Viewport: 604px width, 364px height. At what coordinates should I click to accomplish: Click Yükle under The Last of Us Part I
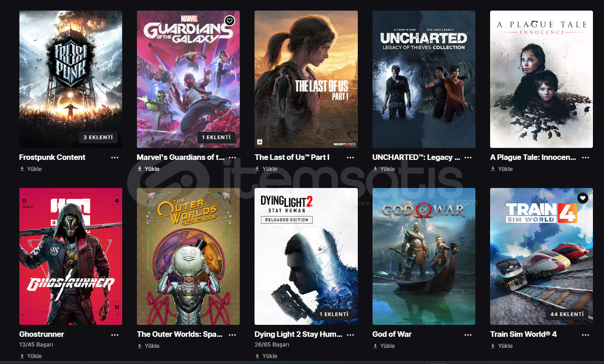(x=270, y=169)
